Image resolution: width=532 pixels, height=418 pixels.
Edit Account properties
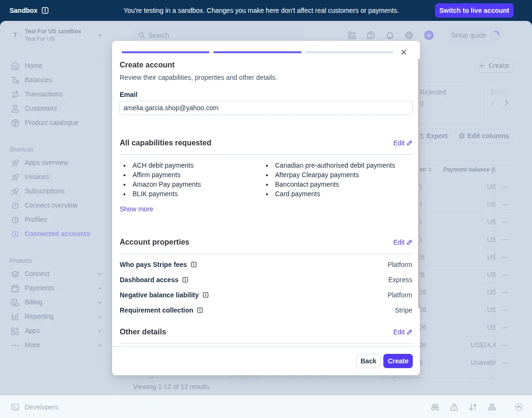pyautogui.click(x=402, y=242)
